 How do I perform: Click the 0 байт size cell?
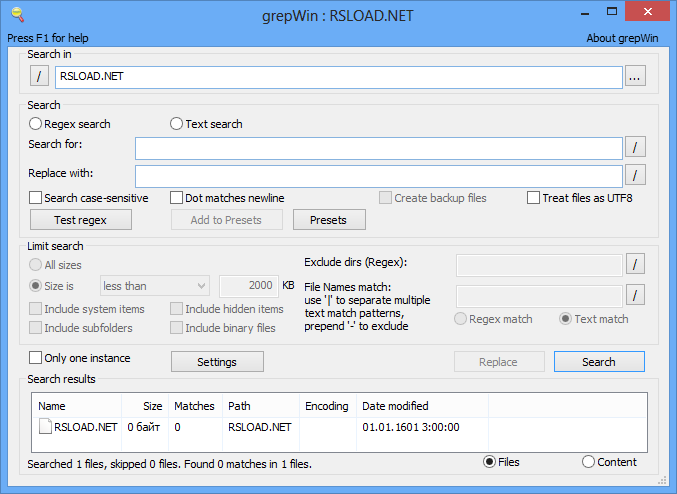point(144,427)
